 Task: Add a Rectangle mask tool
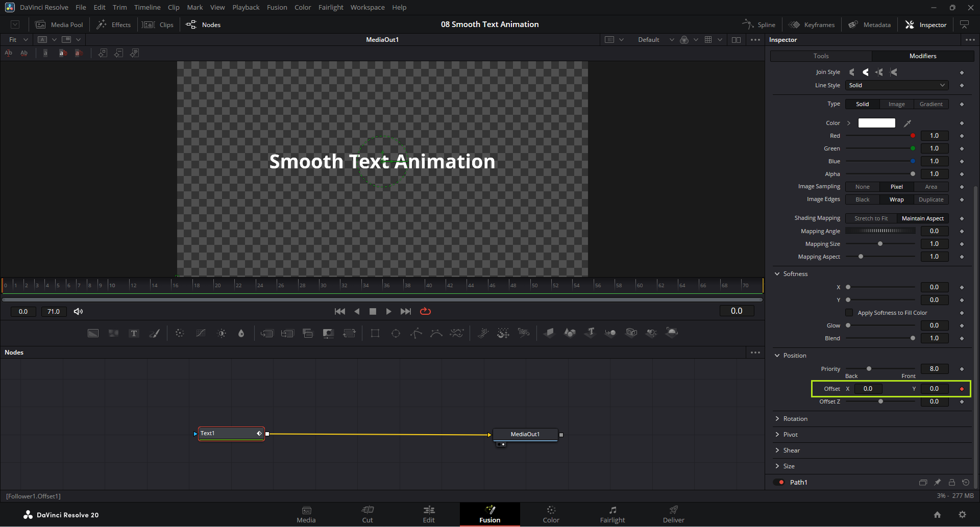click(375, 333)
